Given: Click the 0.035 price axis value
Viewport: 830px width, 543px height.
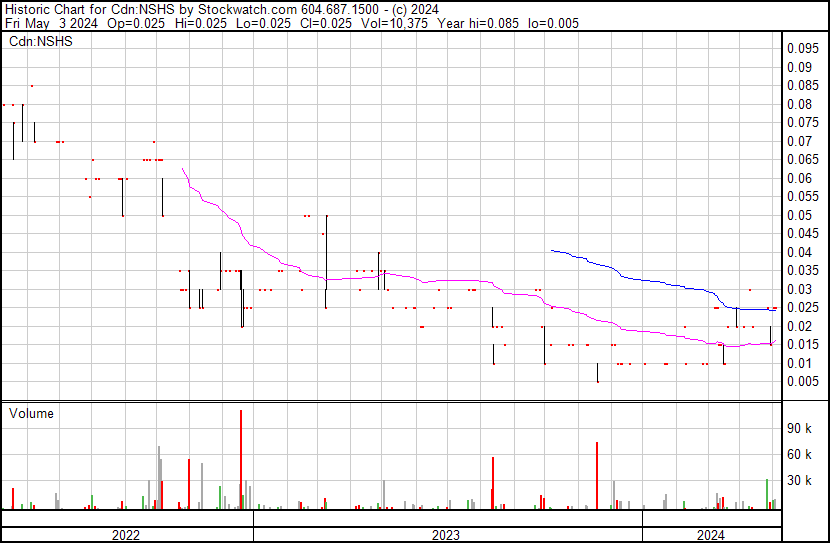Looking at the screenshot, I should coord(803,270).
